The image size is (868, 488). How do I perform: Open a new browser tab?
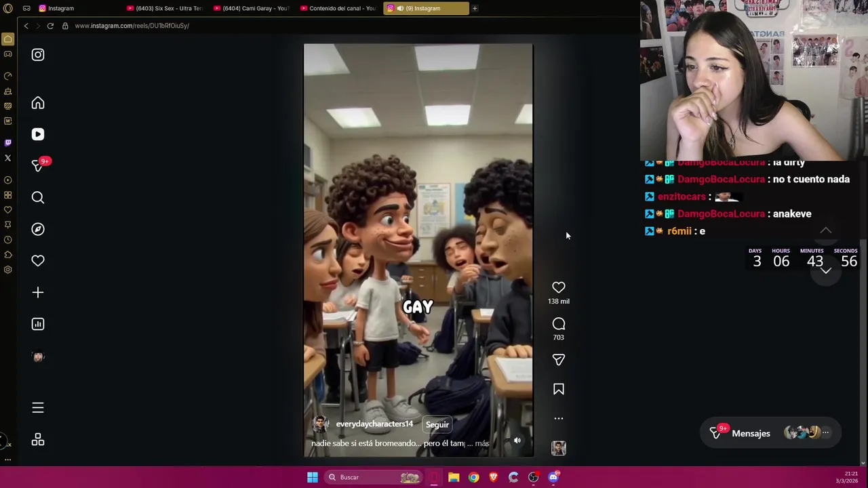(475, 8)
